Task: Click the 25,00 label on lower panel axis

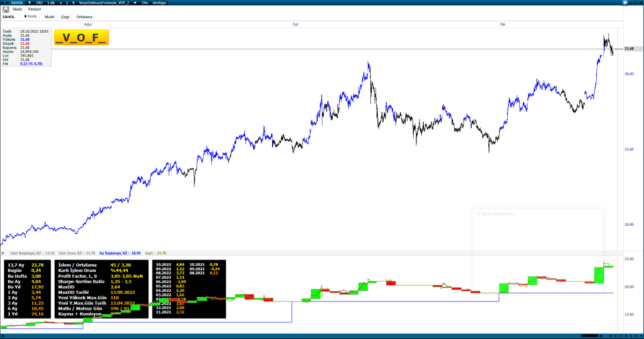Action: 630,259
